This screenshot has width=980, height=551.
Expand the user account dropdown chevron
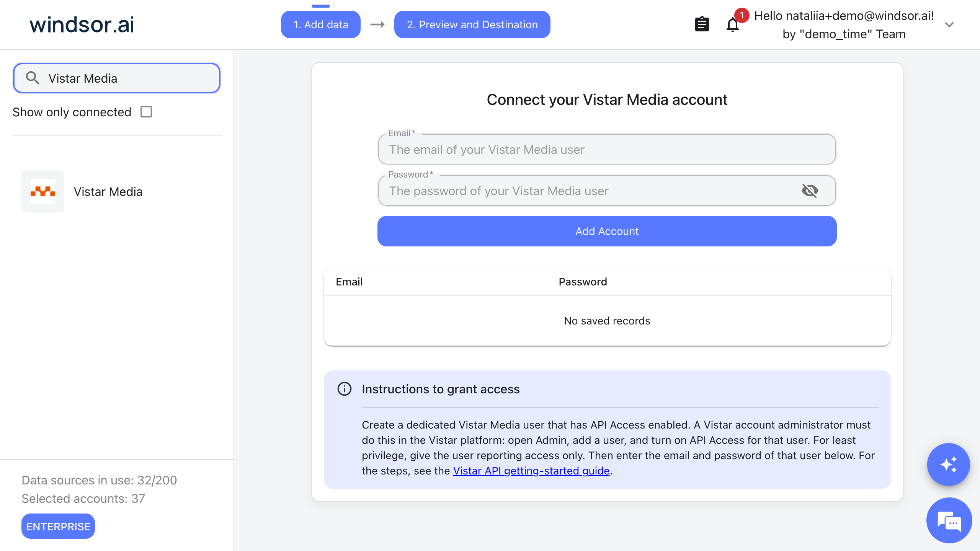(x=949, y=24)
